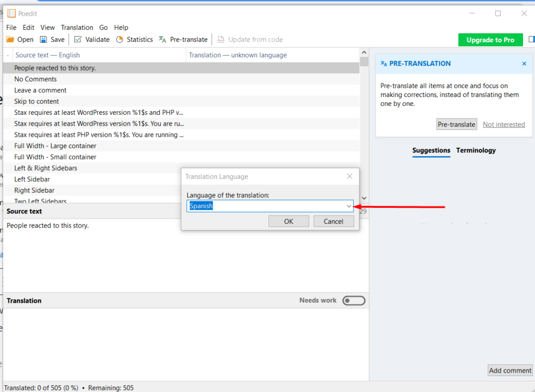This screenshot has height=392, width=535.
Task: Toggle the sidebar panel icon
Action: [531, 40]
